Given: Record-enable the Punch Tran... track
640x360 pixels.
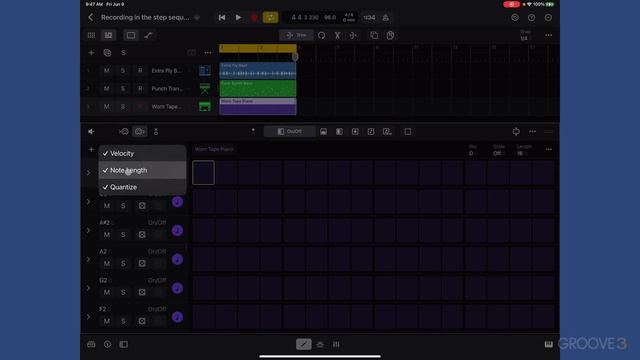Looking at the screenshot, I should tap(140, 89).
